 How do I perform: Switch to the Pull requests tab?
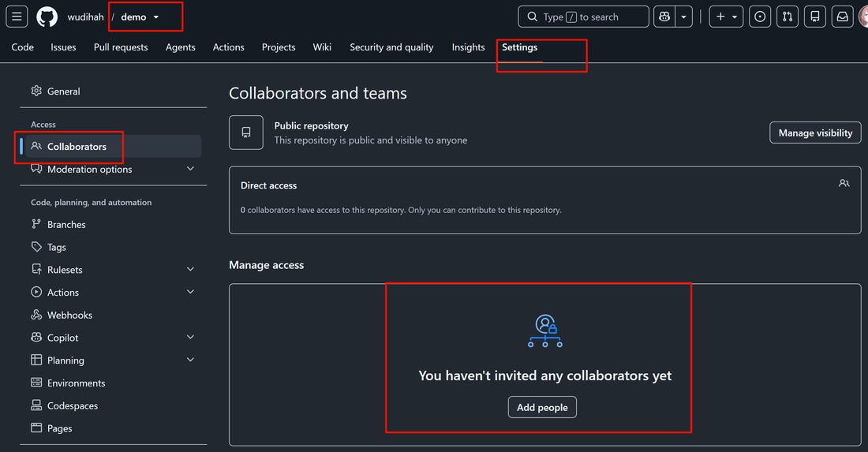(121, 47)
